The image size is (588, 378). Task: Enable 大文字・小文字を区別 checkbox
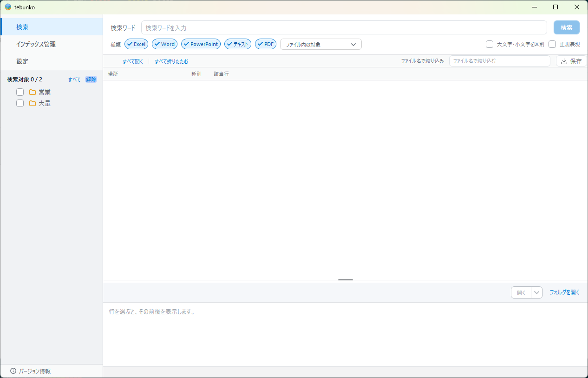tap(490, 44)
